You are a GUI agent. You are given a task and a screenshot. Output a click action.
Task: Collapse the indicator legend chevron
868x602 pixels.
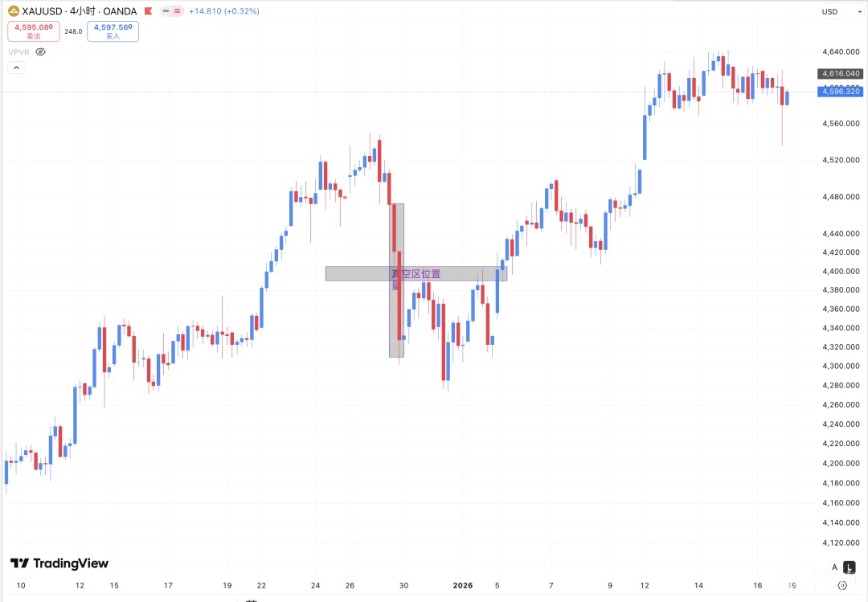[x=17, y=68]
